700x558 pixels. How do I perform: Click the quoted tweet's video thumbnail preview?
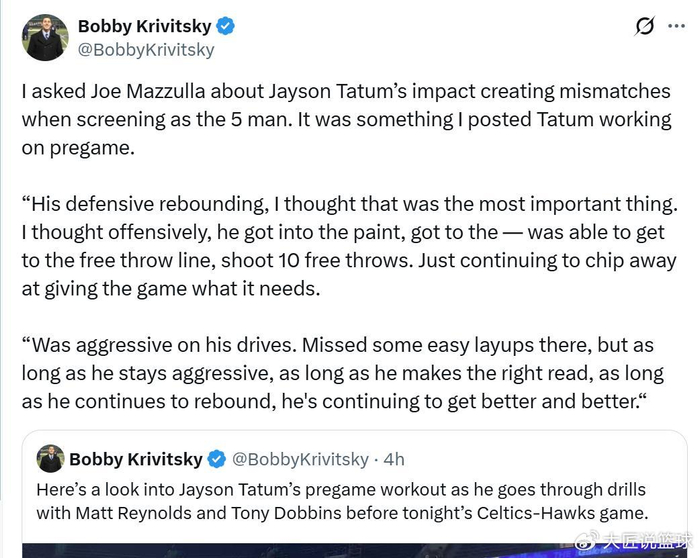click(300, 549)
